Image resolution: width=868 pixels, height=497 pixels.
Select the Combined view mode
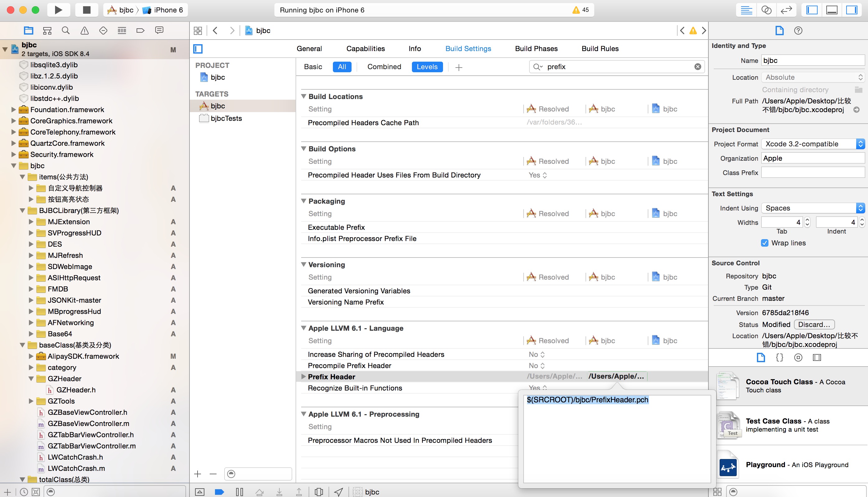384,67
